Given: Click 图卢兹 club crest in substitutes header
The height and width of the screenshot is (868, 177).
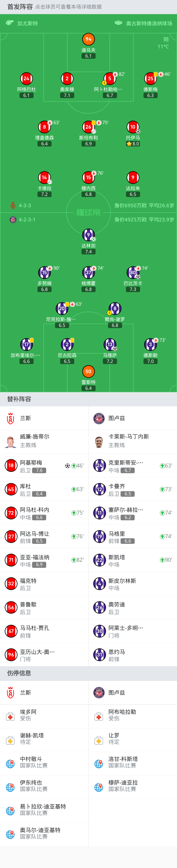Looking at the screenshot, I should point(99,418).
